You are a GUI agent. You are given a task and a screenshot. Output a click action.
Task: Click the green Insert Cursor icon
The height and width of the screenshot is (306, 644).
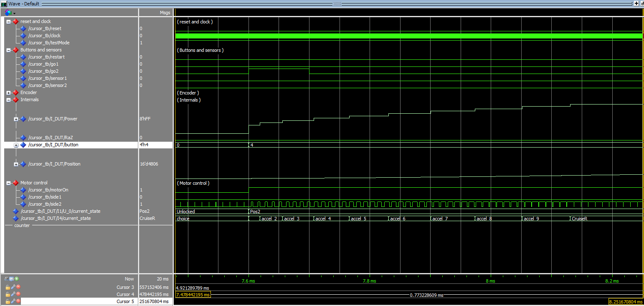tap(17, 279)
